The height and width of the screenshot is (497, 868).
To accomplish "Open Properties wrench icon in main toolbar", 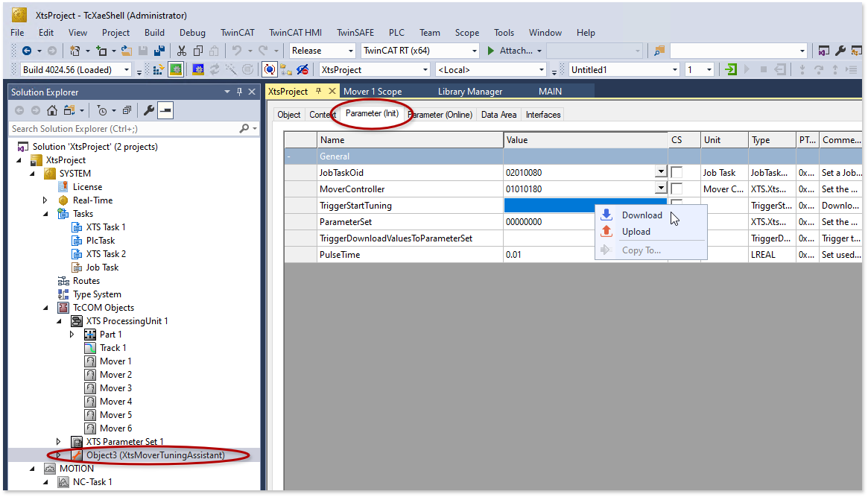I will point(840,51).
